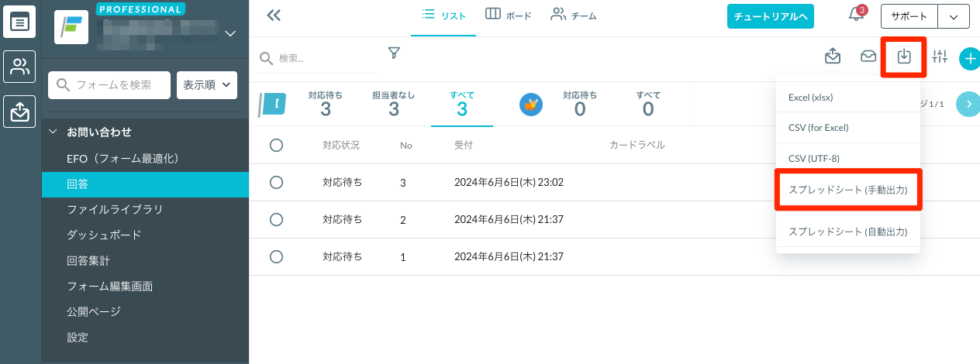Viewport: 980px width, 364px height.
Task: Open the column settings sliders icon
Action: click(x=940, y=56)
